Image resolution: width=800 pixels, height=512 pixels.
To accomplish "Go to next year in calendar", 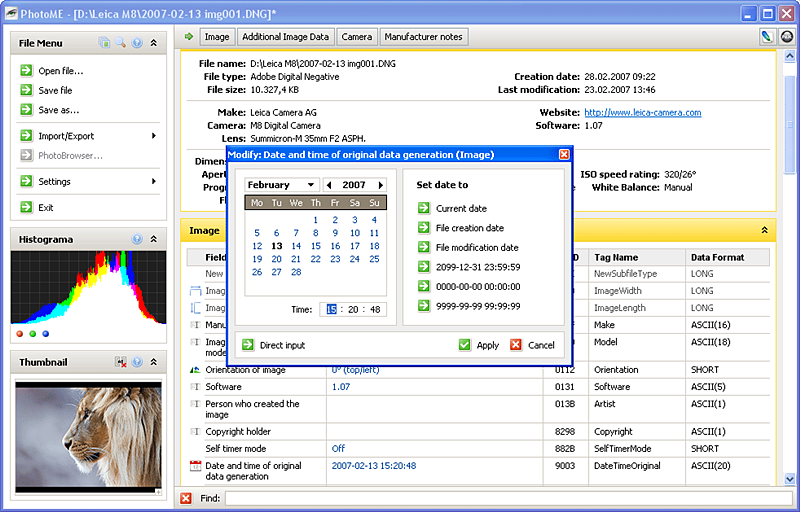I will pyautogui.click(x=381, y=185).
